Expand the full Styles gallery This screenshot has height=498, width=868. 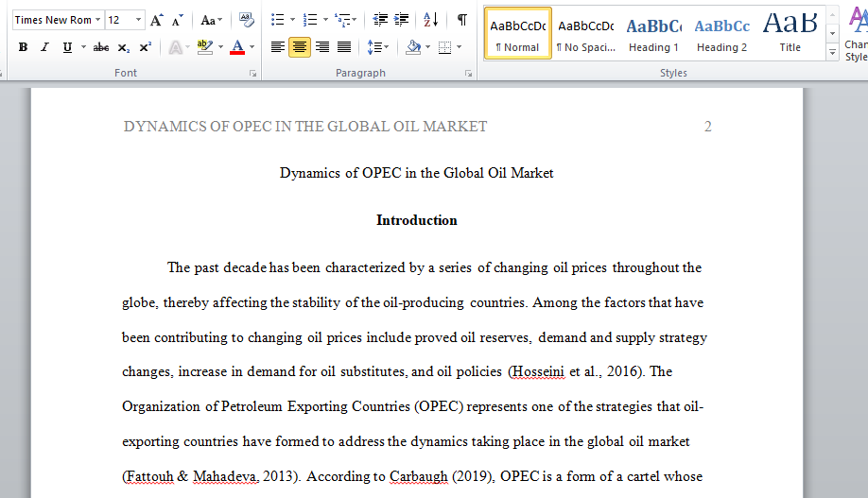(833, 52)
